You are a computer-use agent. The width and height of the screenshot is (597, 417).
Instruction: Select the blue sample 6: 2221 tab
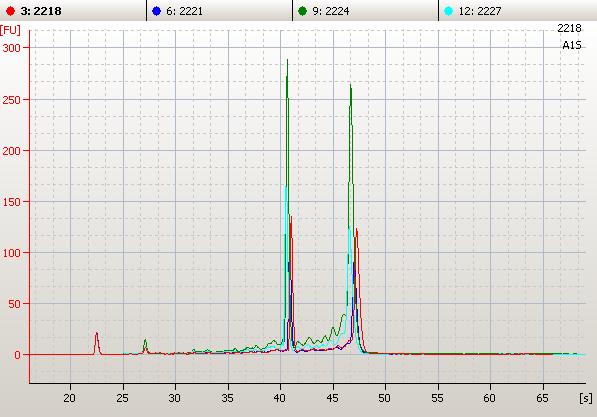click(219, 11)
